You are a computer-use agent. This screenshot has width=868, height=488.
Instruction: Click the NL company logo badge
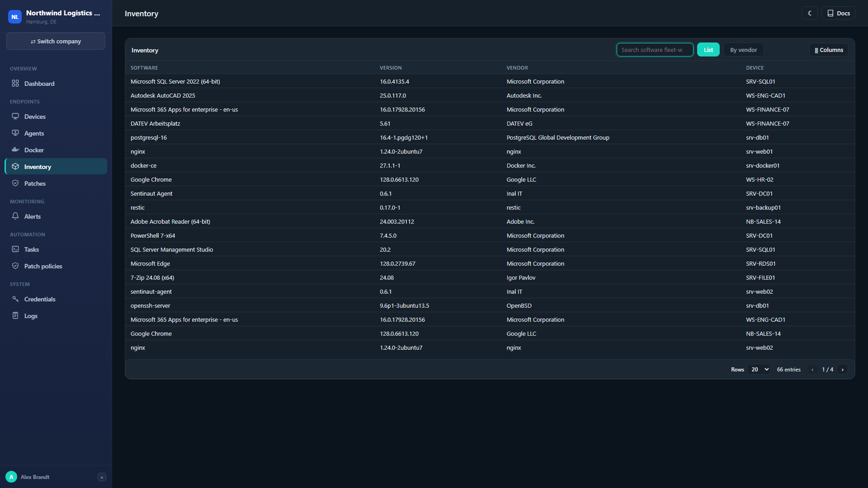coord(15,17)
